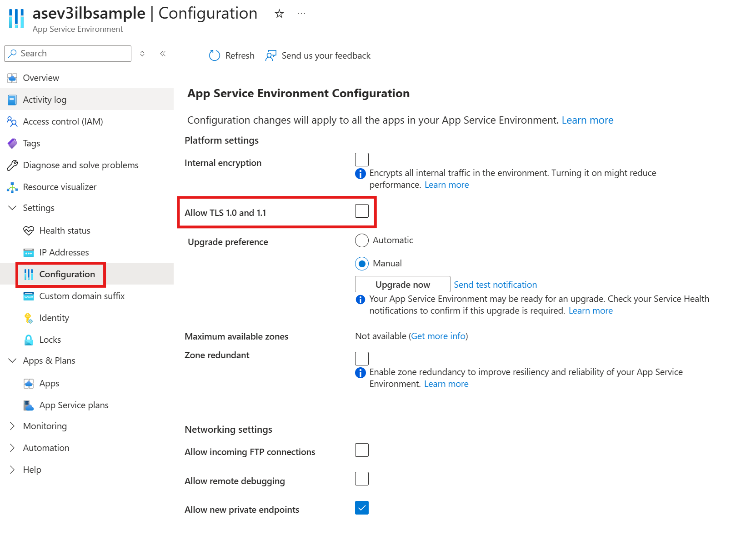Image resolution: width=756 pixels, height=535 pixels.
Task: Expand the Automation section
Action: [x=12, y=448]
